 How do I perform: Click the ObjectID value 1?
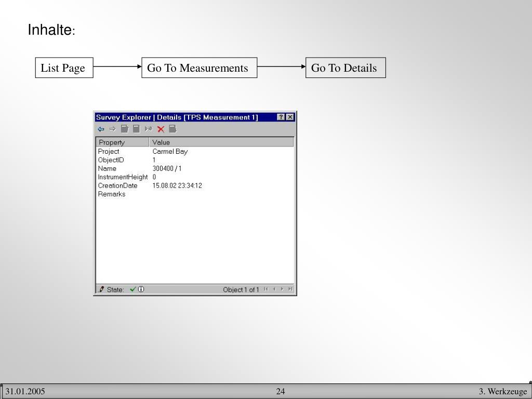154,160
